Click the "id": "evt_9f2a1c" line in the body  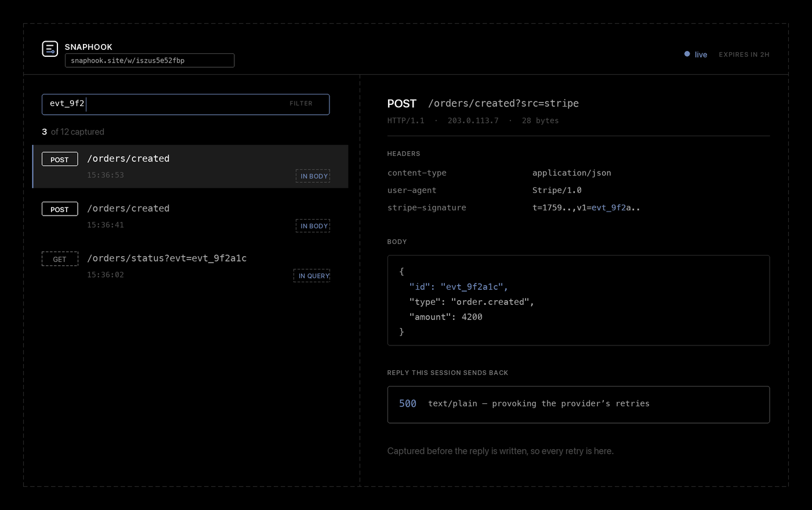(x=458, y=287)
